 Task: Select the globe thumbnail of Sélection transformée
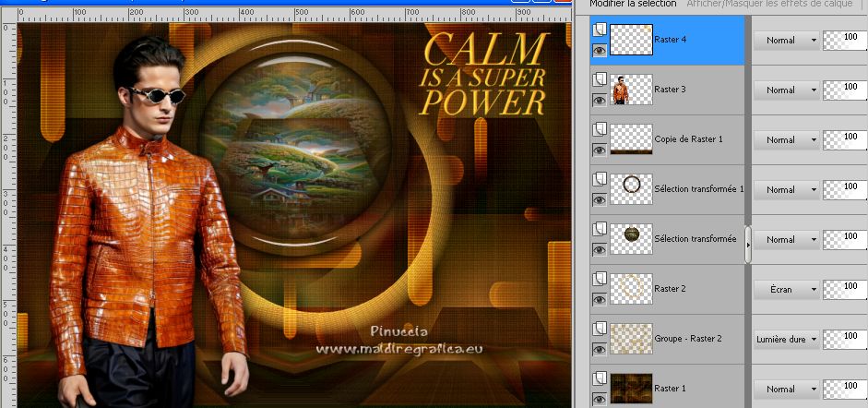click(x=631, y=239)
